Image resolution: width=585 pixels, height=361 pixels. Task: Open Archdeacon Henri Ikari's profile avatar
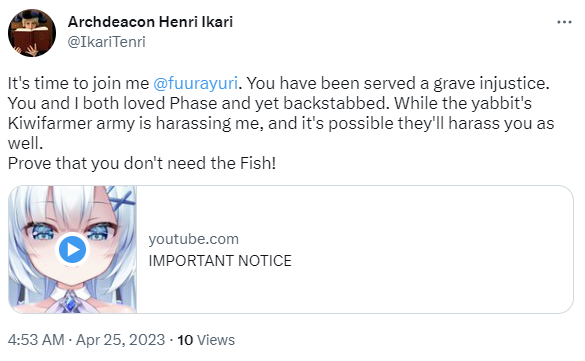click(x=32, y=33)
